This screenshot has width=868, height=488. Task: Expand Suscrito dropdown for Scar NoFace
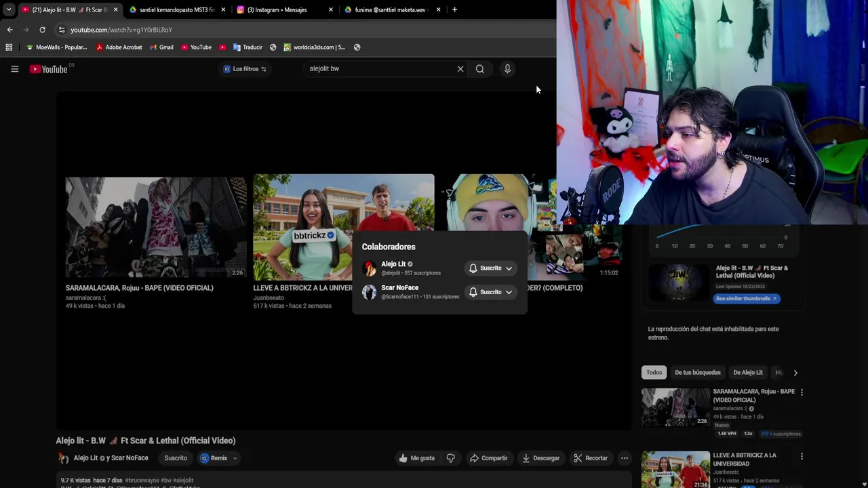pyautogui.click(x=509, y=292)
